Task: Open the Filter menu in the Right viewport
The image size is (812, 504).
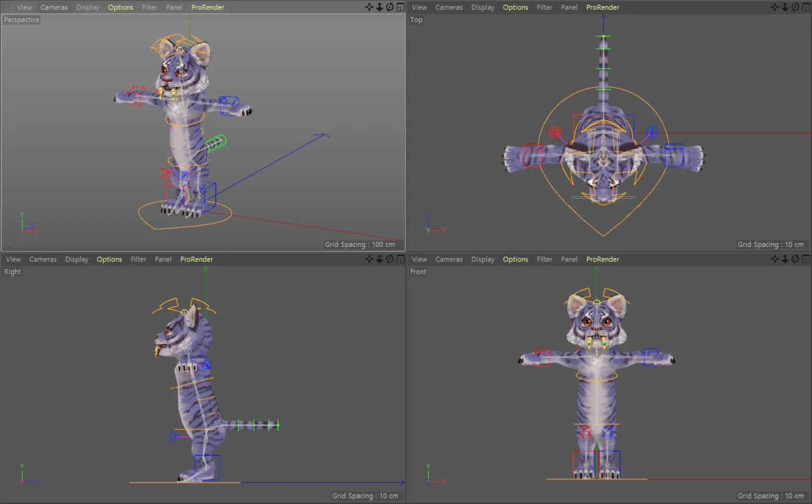Action: point(138,259)
